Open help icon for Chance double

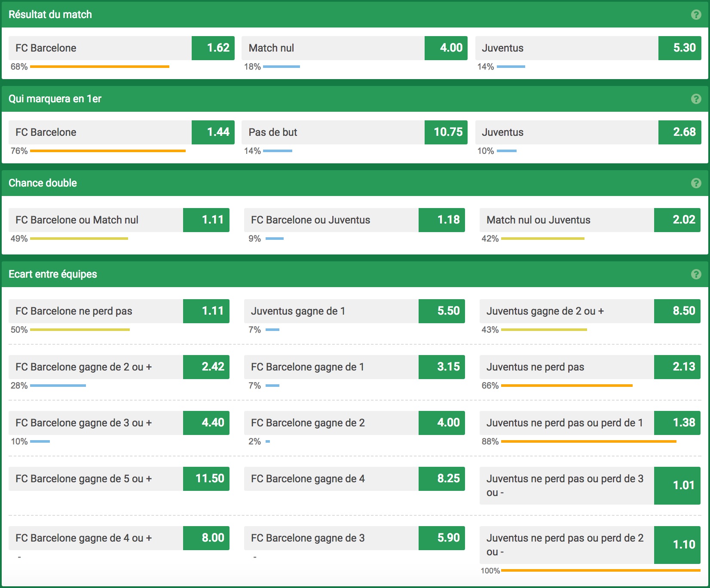pos(696,183)
